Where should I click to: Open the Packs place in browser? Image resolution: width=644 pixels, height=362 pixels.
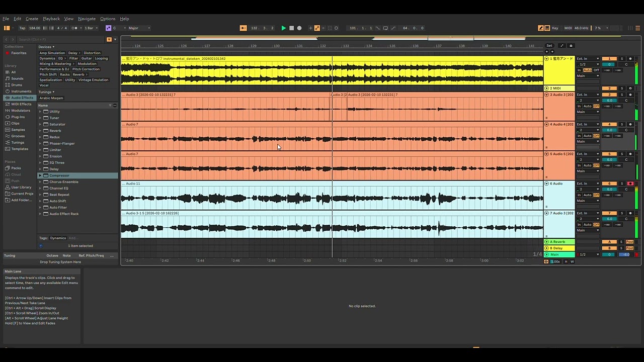click(x=16, y=168)
